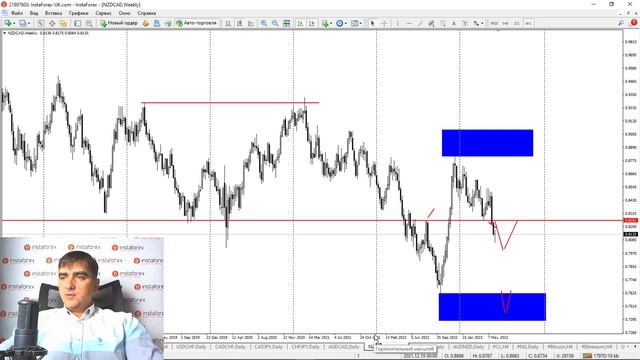Switch to the CADCHF,Daily chart tab

coord(230,347)
